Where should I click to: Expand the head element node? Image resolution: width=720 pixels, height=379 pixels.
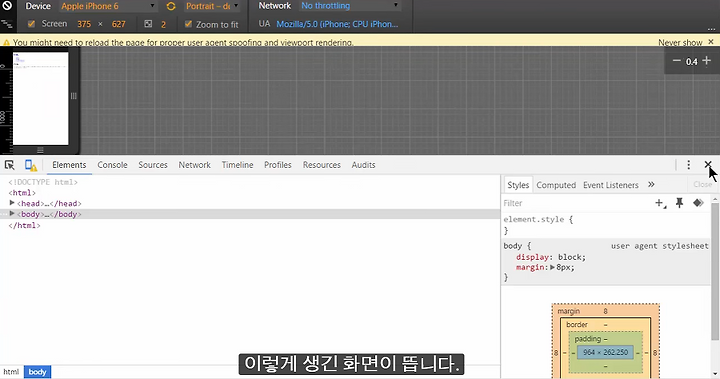click(x=12, y=203)
